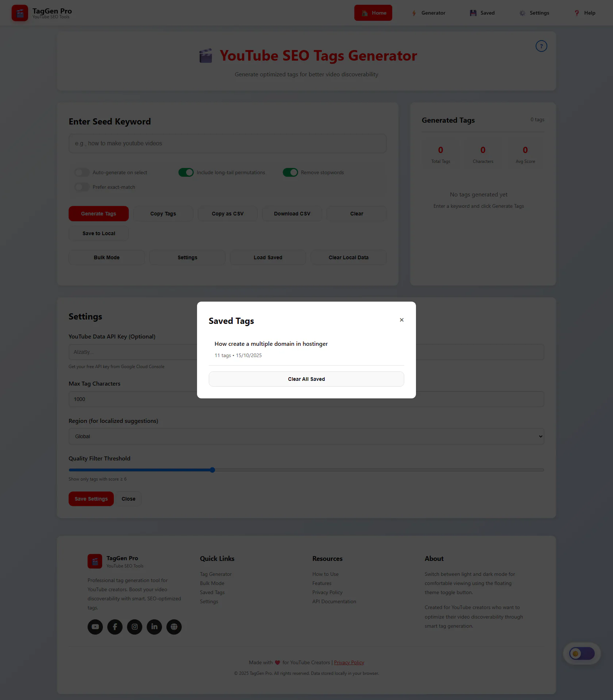Image resolution: width=613 pixels, height=700 pixels.
Task: Click the TagGen Pro logo icon
Action: coord(20,13)
